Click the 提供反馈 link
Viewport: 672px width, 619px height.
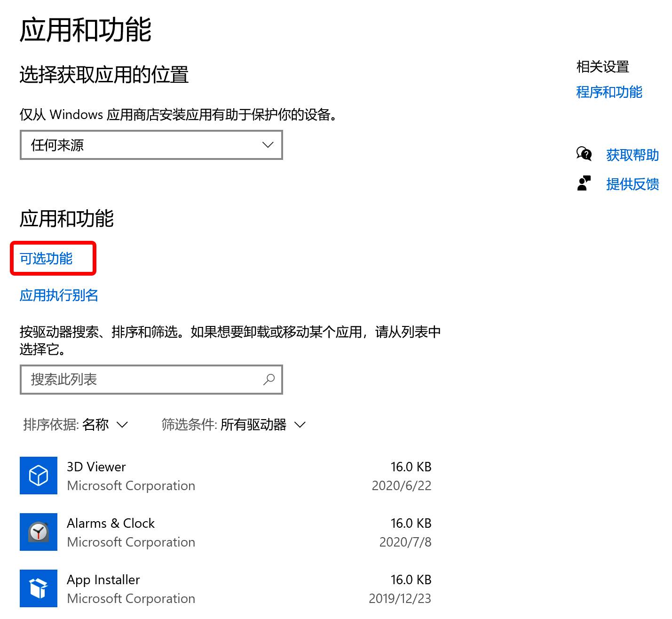(632, 184)
